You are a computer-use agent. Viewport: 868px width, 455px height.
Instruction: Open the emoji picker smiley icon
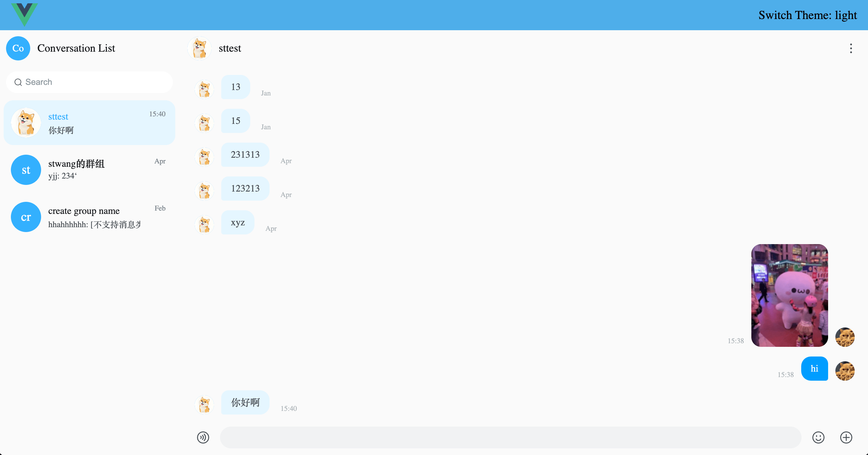click(818, 437)
